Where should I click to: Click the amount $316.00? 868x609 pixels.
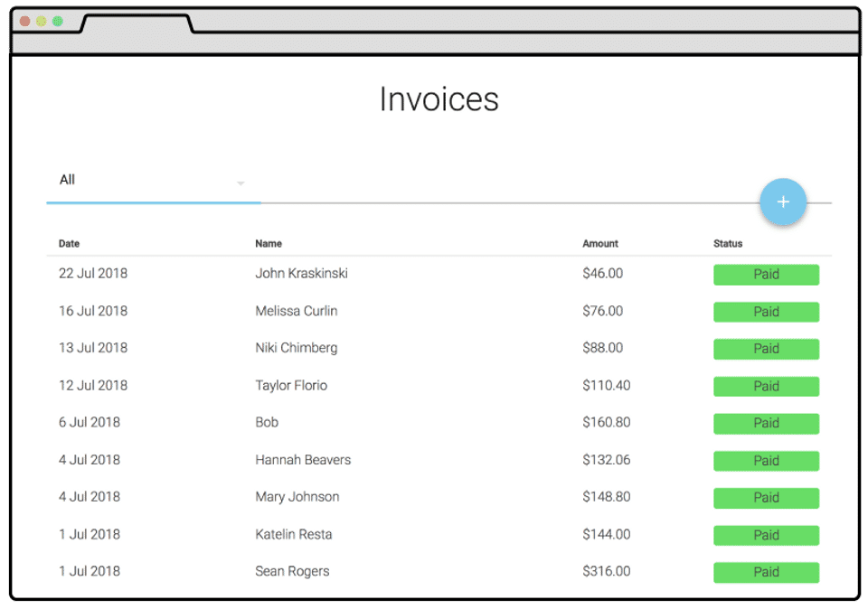point(606,571)
